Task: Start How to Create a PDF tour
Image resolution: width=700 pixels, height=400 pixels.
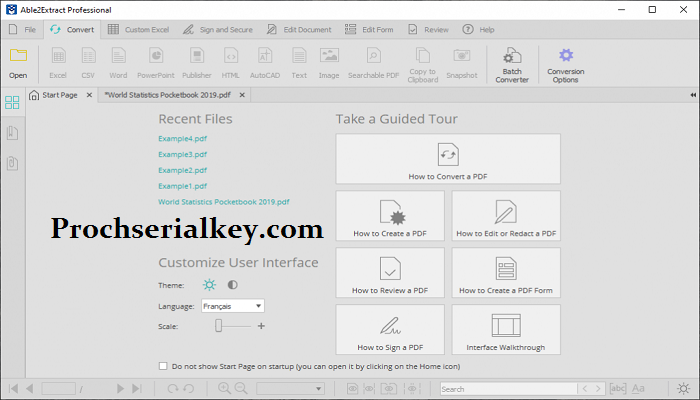Action: [390, 216]
